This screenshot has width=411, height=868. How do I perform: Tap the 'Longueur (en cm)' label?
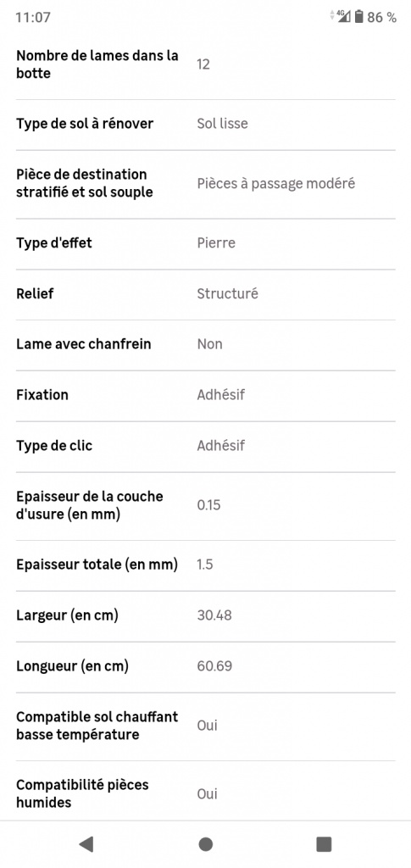pos(73,666)
